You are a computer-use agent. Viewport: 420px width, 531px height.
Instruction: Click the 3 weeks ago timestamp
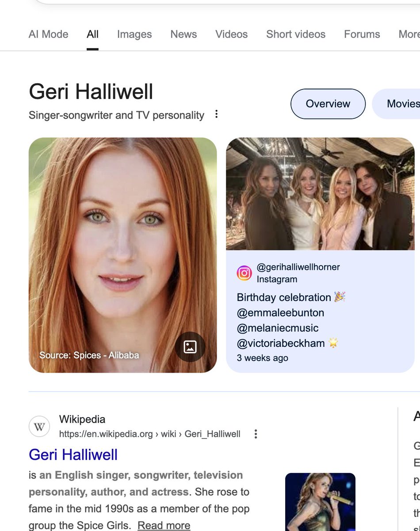(263, 358)
